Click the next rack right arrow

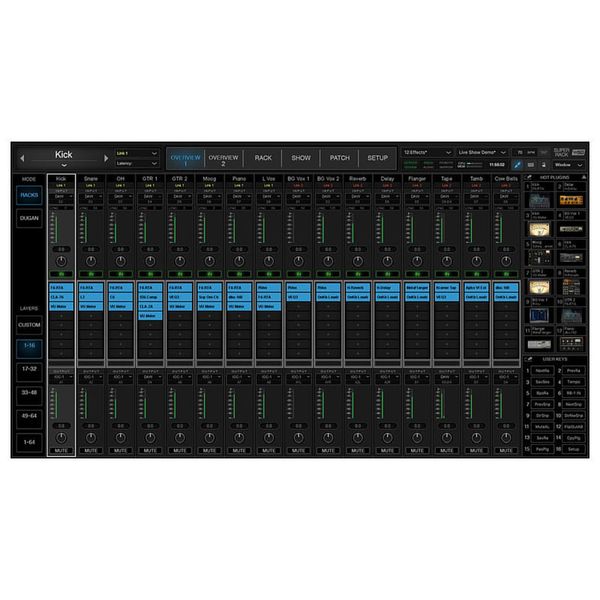pyautogui.click(x=103, y=158)
